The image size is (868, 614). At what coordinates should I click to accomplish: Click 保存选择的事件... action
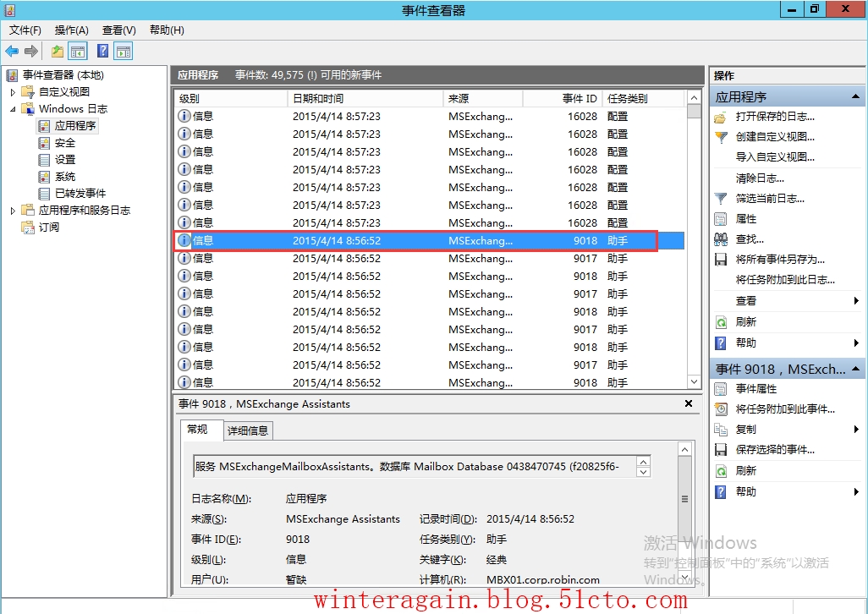[774, 450]
